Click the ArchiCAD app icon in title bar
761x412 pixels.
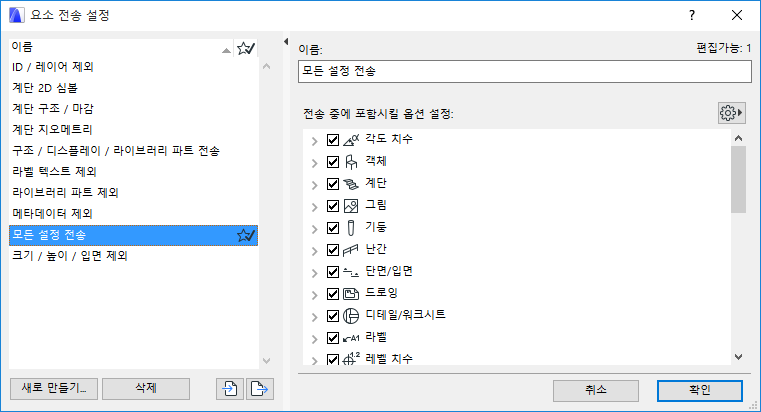[16, 15]
